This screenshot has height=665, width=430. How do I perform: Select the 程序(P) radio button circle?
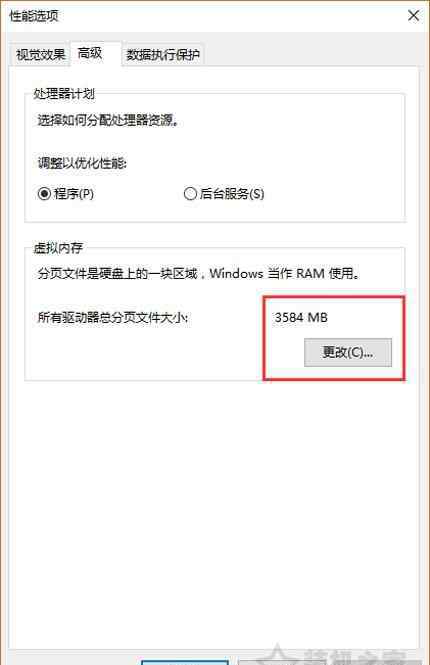(44, 194)
